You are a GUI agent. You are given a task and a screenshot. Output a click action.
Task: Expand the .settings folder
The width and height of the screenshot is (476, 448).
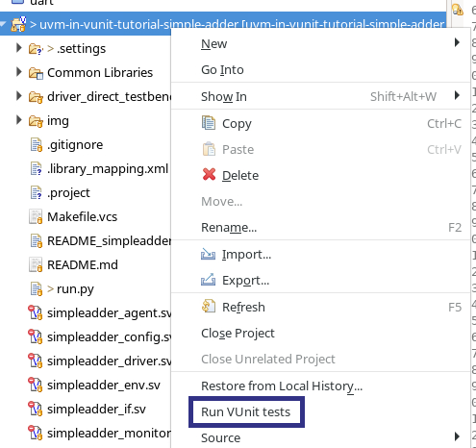(x=19, y=48)
